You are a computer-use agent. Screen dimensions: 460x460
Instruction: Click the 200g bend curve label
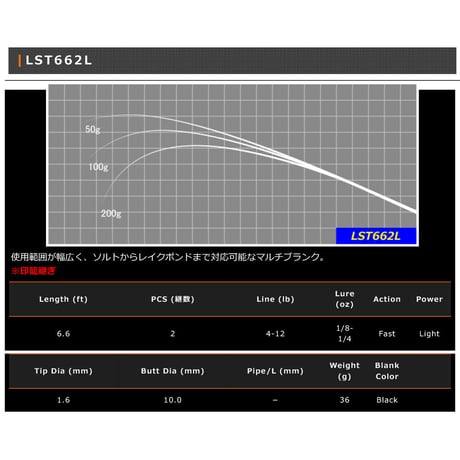tap(111, 213)
